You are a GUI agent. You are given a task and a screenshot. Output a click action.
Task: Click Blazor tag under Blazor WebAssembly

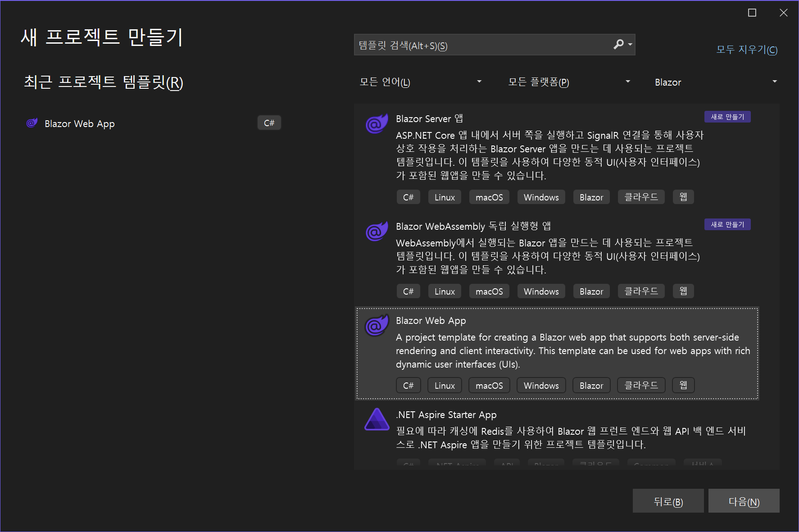click(x=591, y=291)
